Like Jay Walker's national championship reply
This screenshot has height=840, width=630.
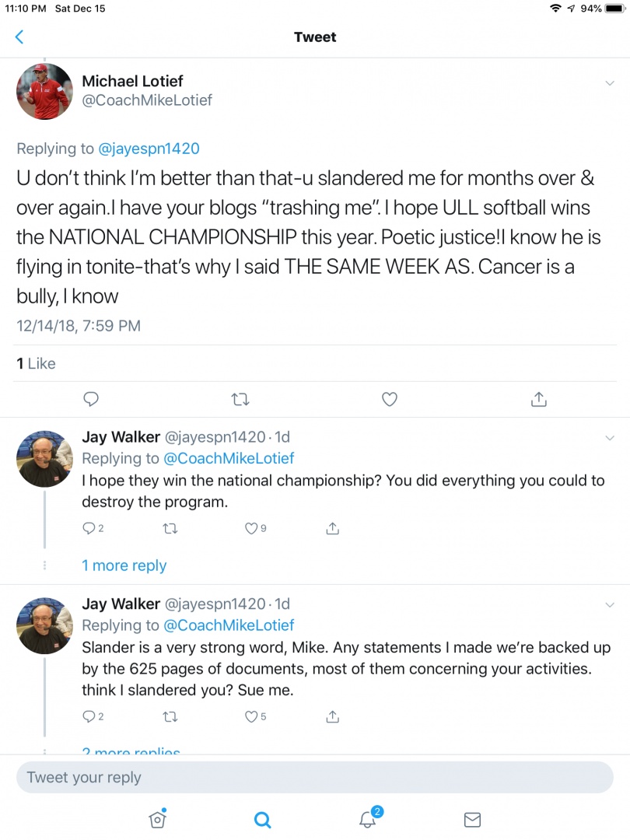(251, 529)
